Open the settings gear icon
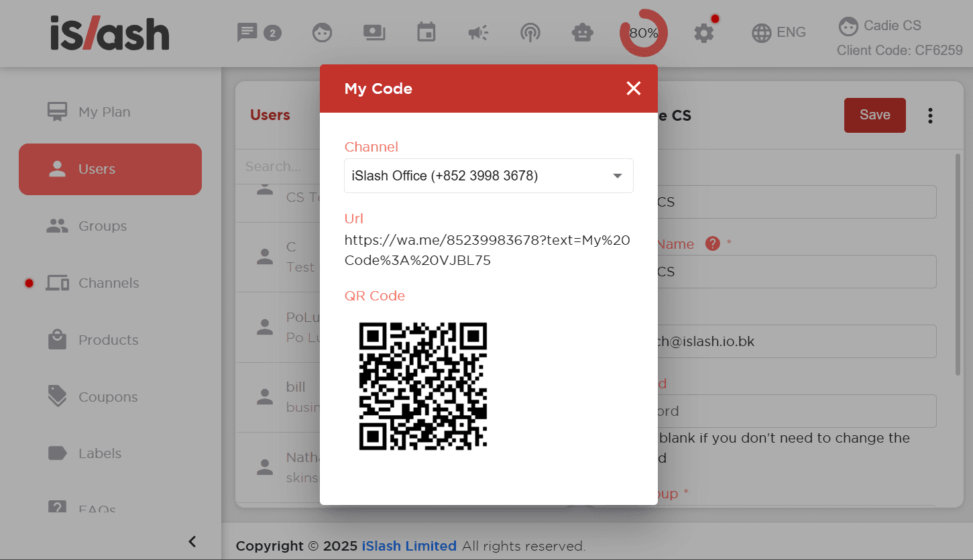This screenshot has height=560, width=973. 703,32
